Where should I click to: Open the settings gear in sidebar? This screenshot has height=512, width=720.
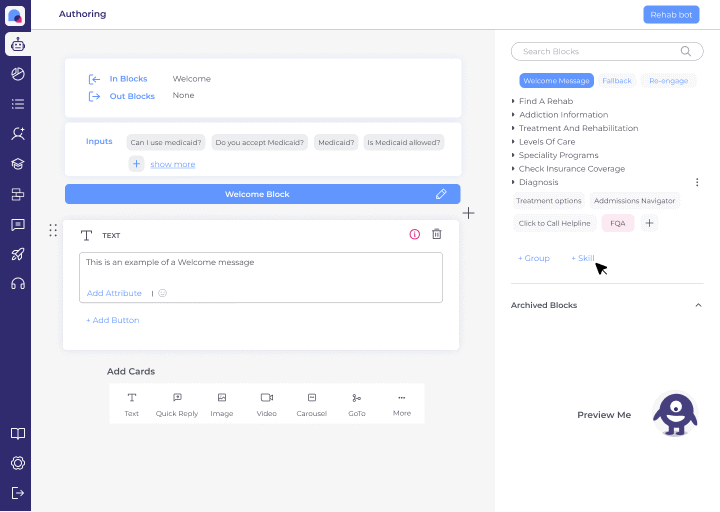[x=17, y=463]
